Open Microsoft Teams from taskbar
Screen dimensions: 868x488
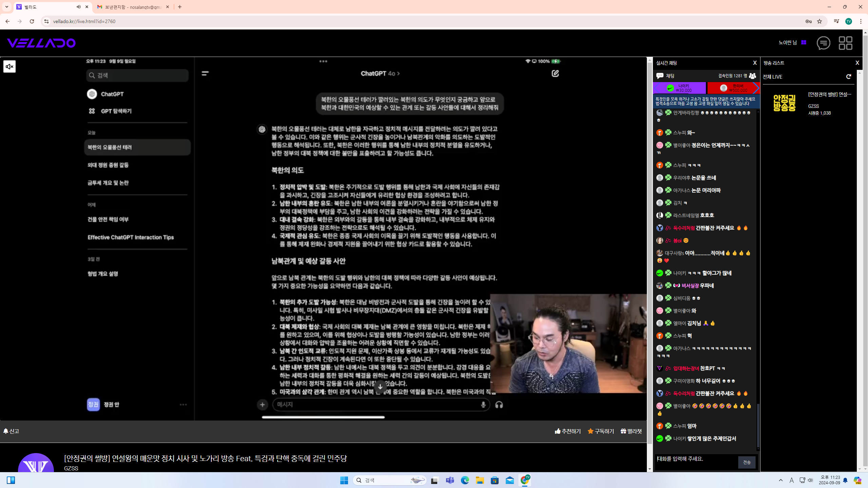450,480
